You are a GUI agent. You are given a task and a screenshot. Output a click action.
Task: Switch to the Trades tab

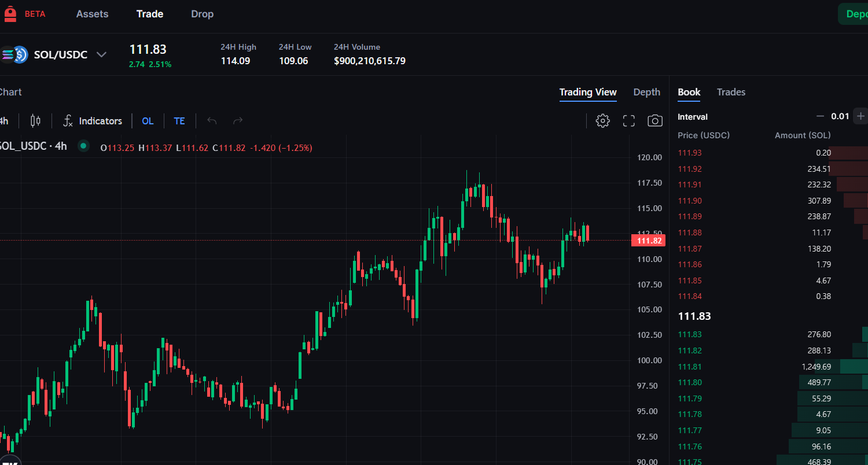point(731,92)
